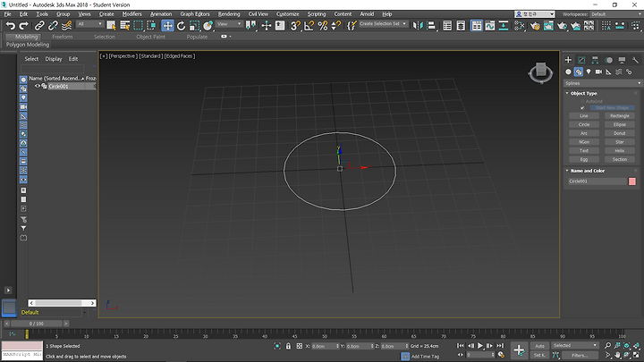644x362 pixels.
Task: Click the Mirror tool icon
Action: [x=418, y=25]
